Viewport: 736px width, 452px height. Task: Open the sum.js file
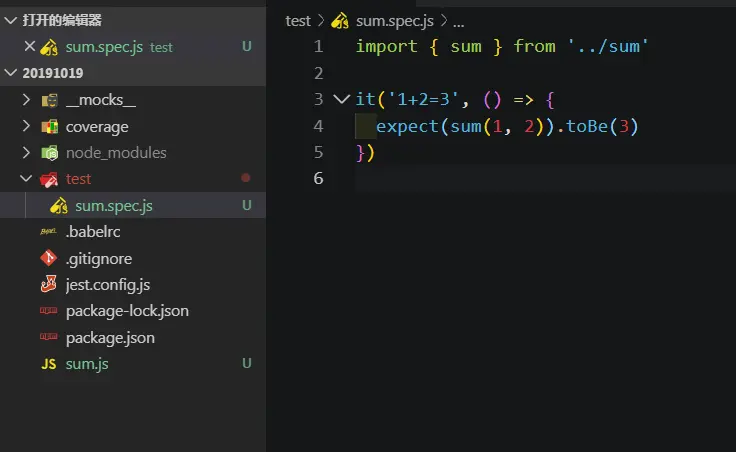tap(87, 364)
